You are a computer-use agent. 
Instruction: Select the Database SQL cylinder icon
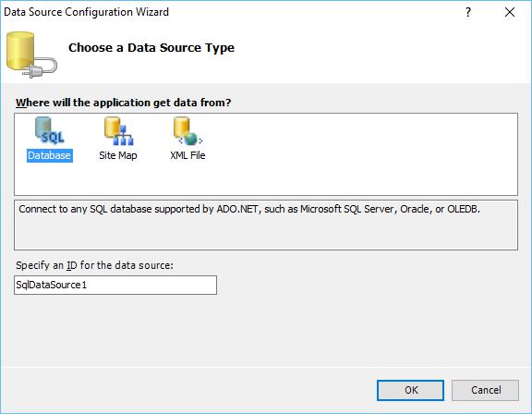click(50, 130)
